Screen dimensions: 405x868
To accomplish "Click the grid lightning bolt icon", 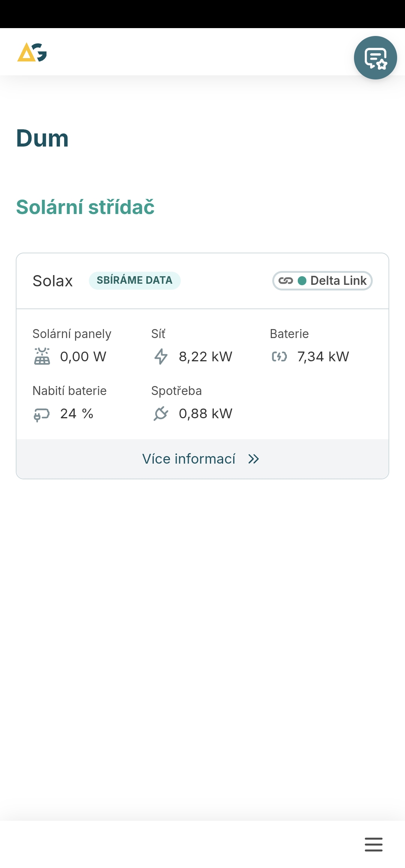I will (161, 356).
